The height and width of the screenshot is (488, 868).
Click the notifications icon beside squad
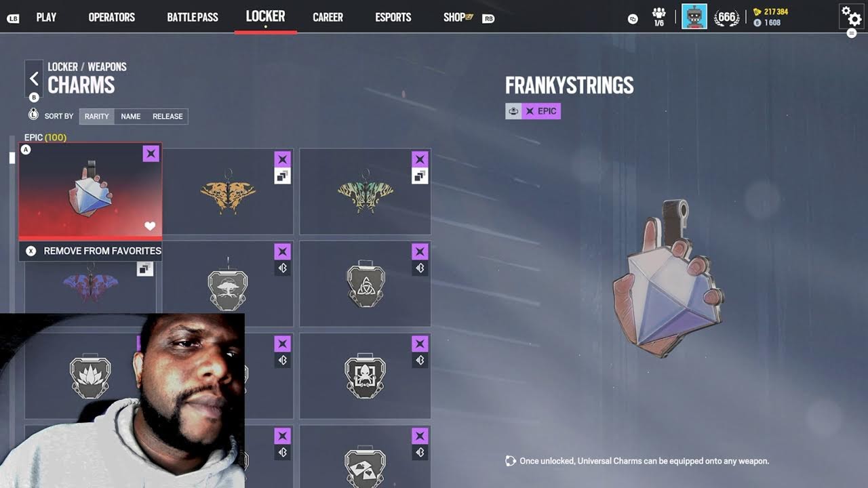click(633, 19)
